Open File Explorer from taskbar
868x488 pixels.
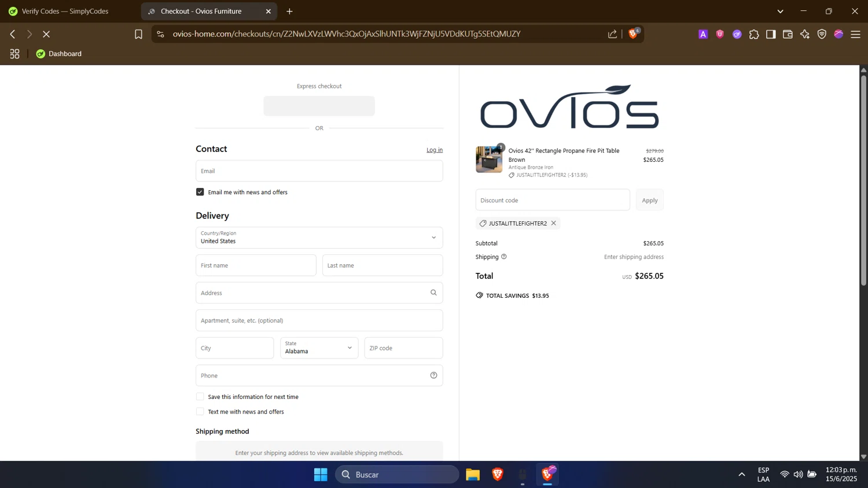pyautogui.click(x=473, y=475)
